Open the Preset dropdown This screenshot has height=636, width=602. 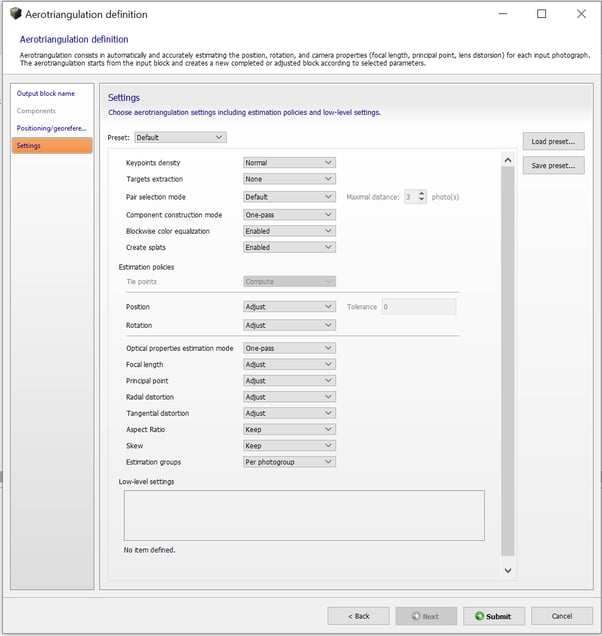click(x=181, y=138)
